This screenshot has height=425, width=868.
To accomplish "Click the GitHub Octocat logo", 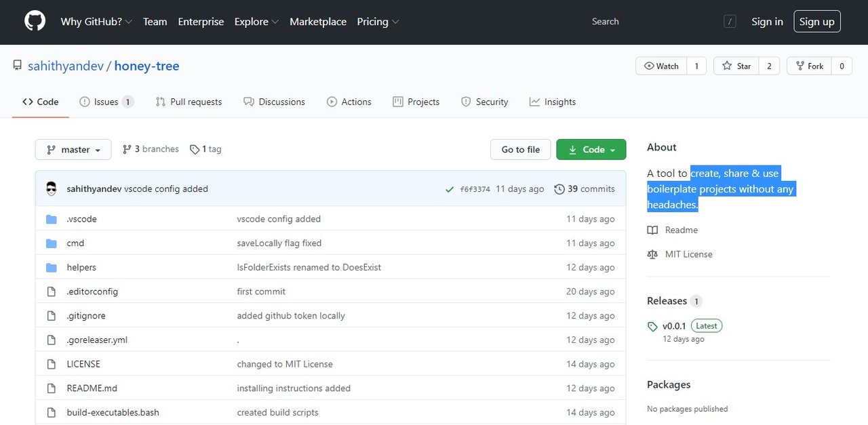I will pyautogui.click(x=35, y=22).
